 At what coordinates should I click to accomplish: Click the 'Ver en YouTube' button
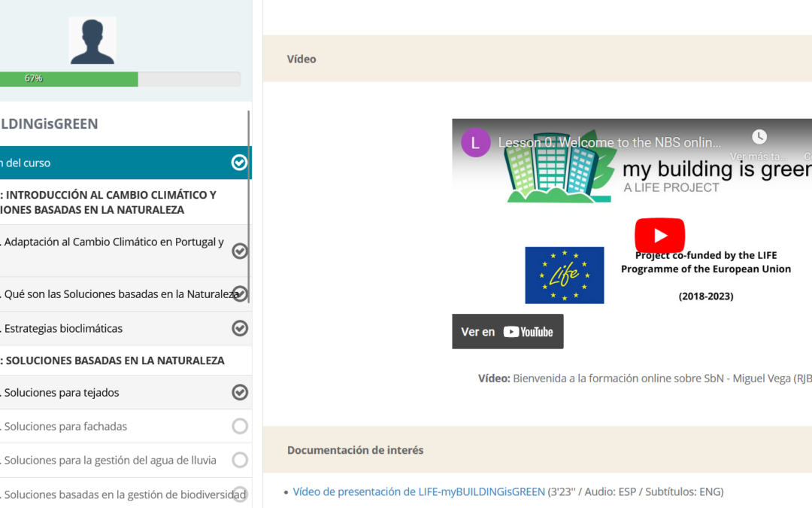[507, 331]
